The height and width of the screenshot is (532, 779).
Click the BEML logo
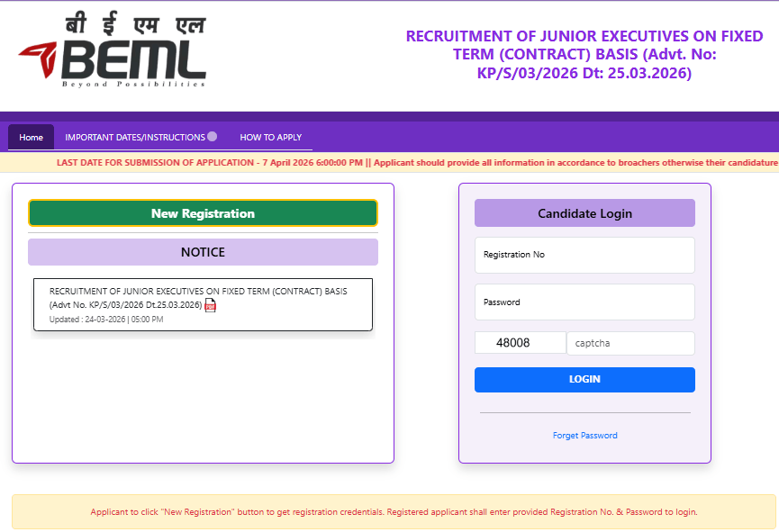pyautogui.click(x=113, y=54)
